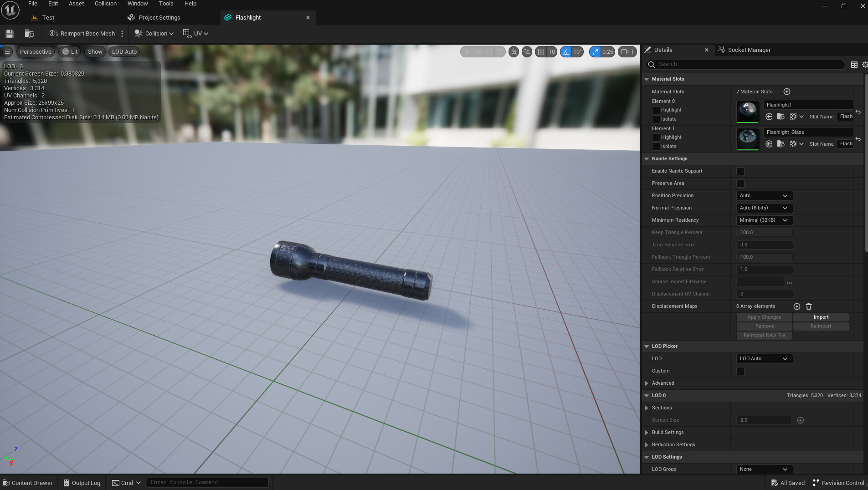
Task: Open the viewport options hamburger menu
Action: click(x=7, y=52)
